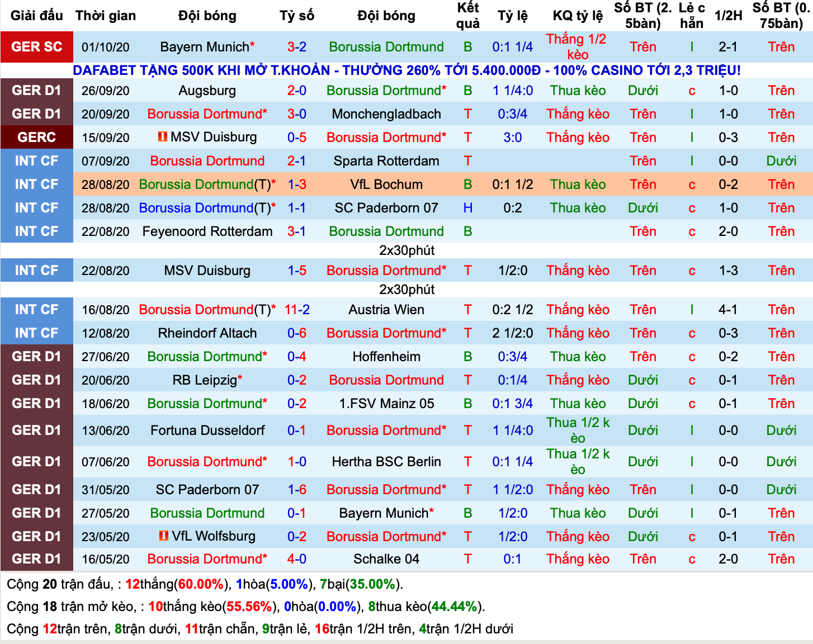Click Borussia Dortmund in 07/09/20 row

point(207,161)
